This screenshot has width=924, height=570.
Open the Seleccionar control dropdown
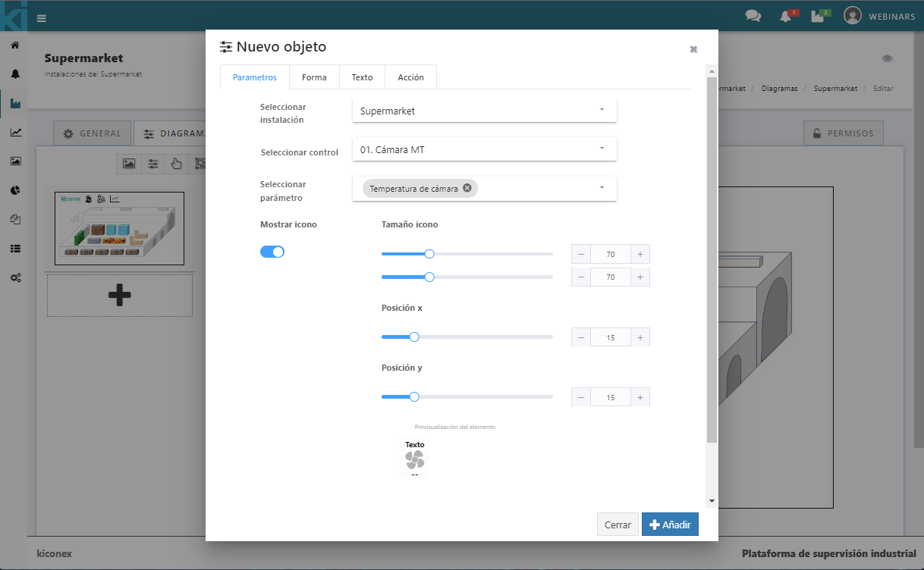point(484,149)
